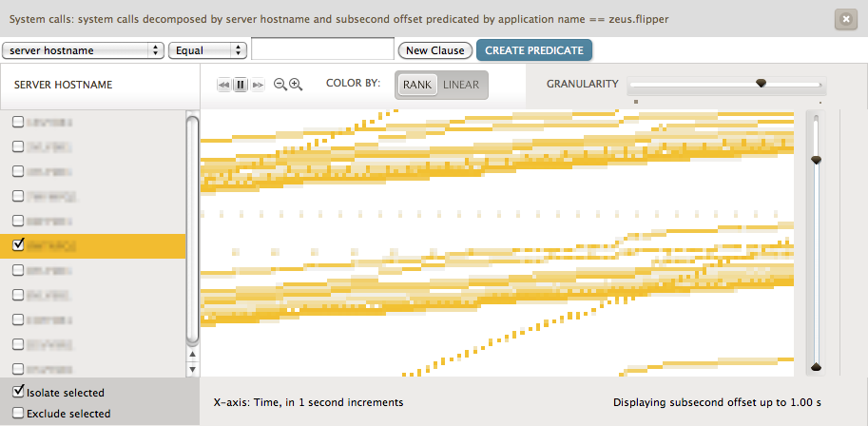Pause the heatmap playback

241,85
